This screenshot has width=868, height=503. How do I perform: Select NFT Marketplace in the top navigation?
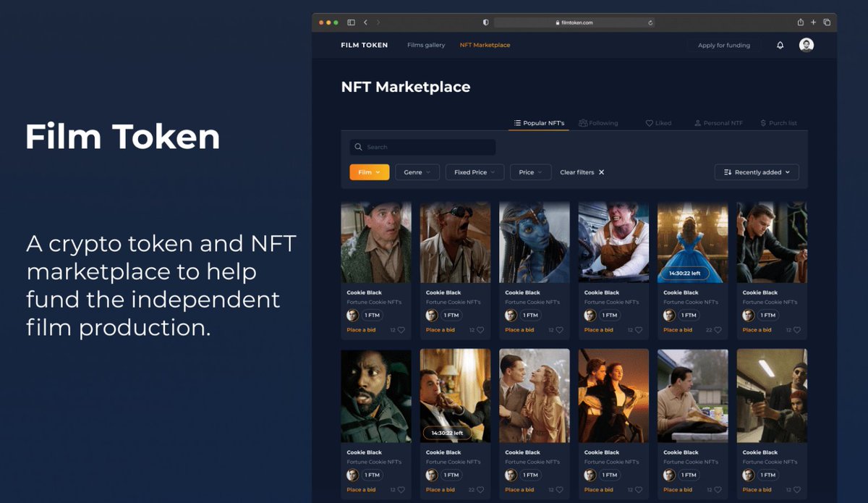[x=485, y=45]
